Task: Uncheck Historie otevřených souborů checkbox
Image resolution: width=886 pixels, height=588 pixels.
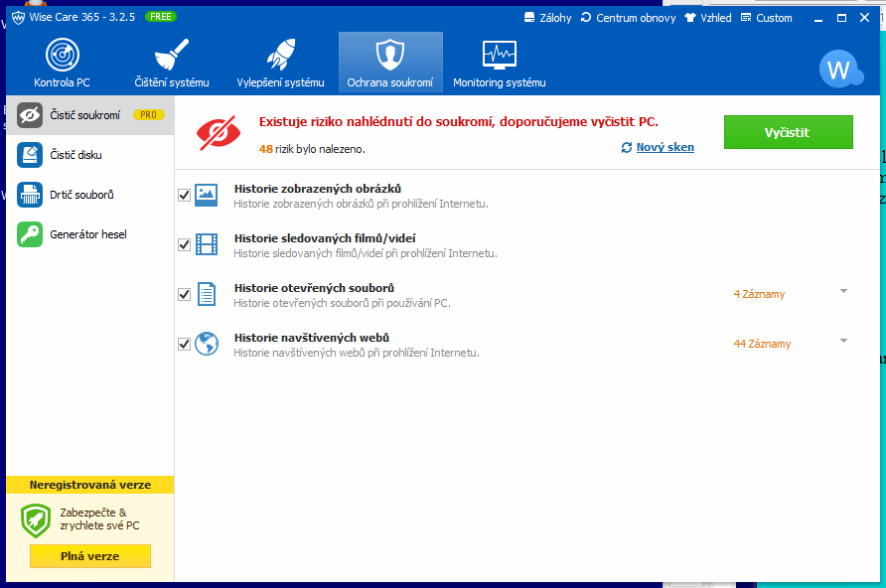Action: 184,295
